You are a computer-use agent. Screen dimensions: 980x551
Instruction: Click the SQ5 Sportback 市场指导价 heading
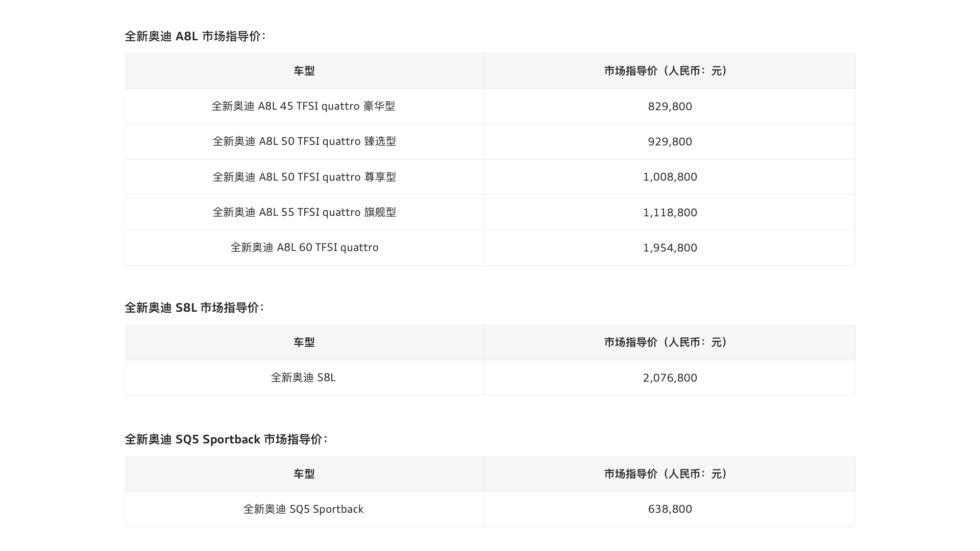(x=226, y=439)
